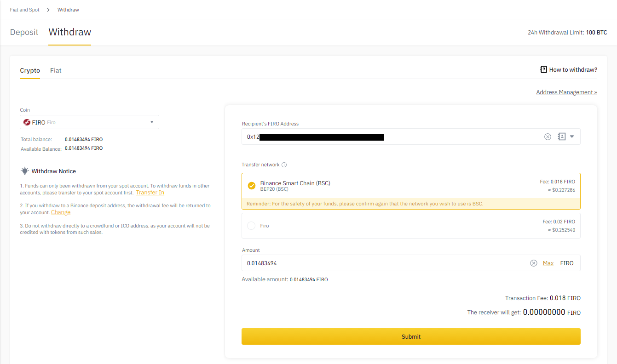This screenshot has width=617, height=364.
Task: Click the Available Balance 0.01483494 FIRO value
Action: coord(84,148)
